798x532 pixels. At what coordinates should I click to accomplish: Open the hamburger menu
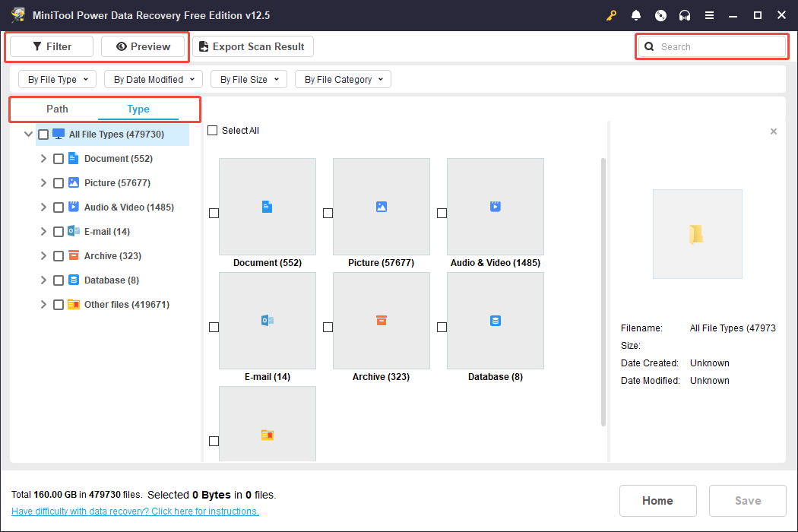coord(709,15)
